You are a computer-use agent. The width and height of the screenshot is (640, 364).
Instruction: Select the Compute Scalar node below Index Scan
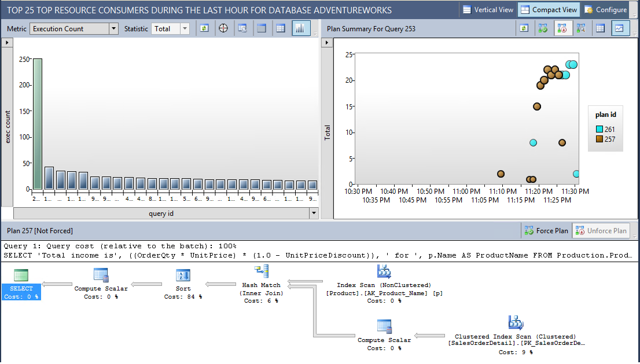pyautogui.click(x=384, y=336)
